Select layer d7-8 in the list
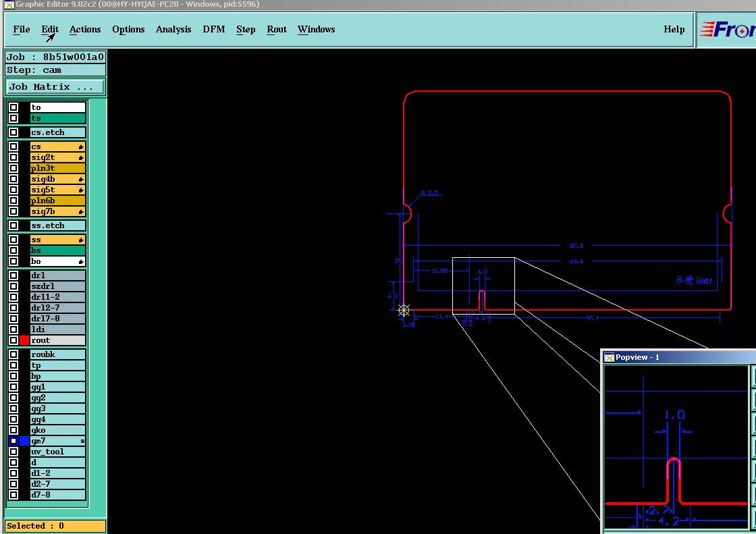This screenshot has height=534, width=756. pos(57,494)
